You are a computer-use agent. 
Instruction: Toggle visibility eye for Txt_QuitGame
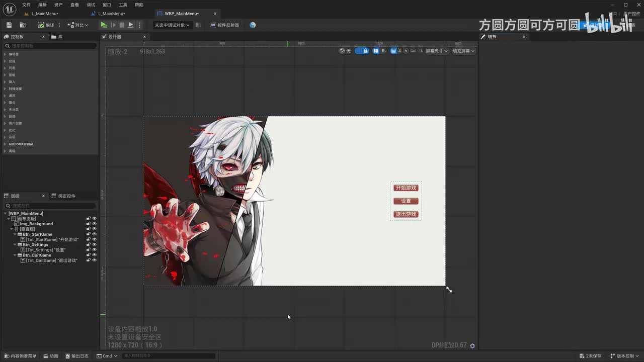click(x=95, y=260)
